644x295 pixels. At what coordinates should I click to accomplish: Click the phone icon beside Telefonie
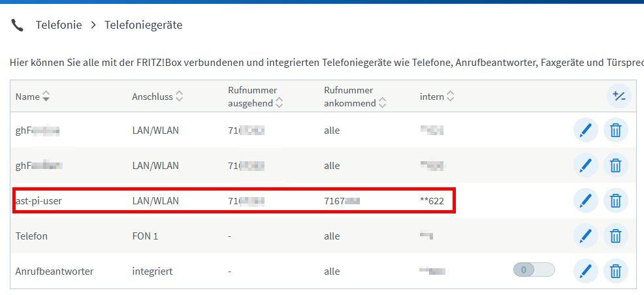[18, 25]
